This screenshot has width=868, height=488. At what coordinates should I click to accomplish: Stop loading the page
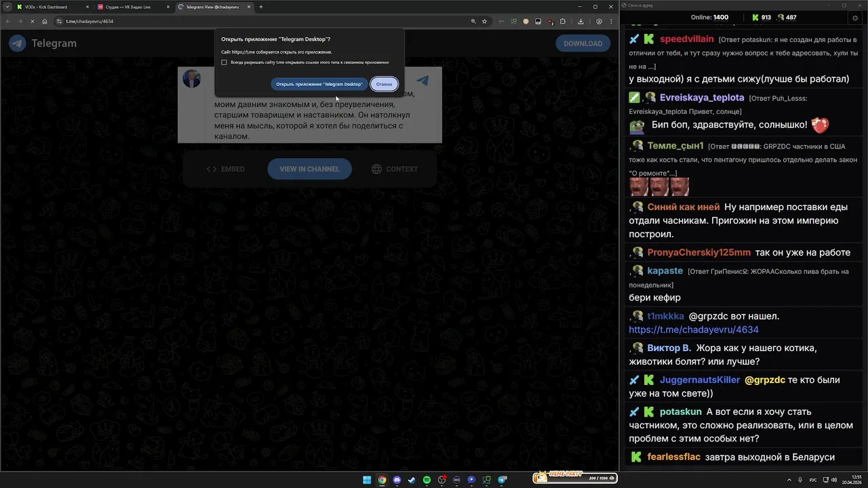point(33,21)
